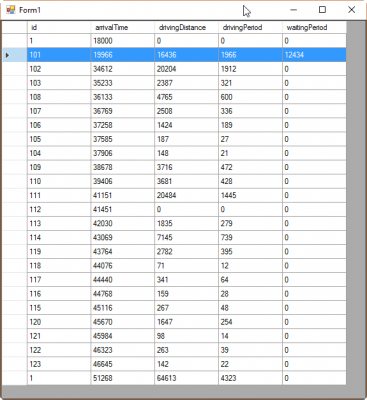Select the row header with the current-row arrow
The height and width of the screenshot is (400, 367).
[x=15, y=55]
